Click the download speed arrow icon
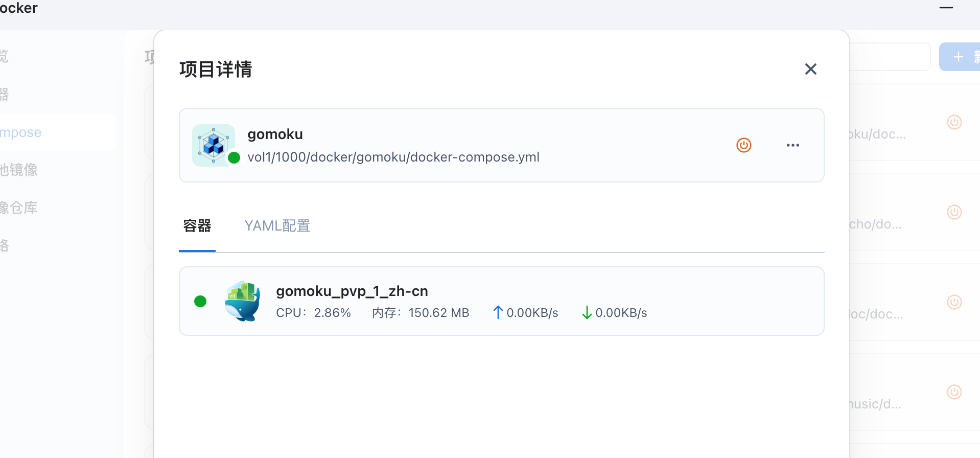 (587, 312)
